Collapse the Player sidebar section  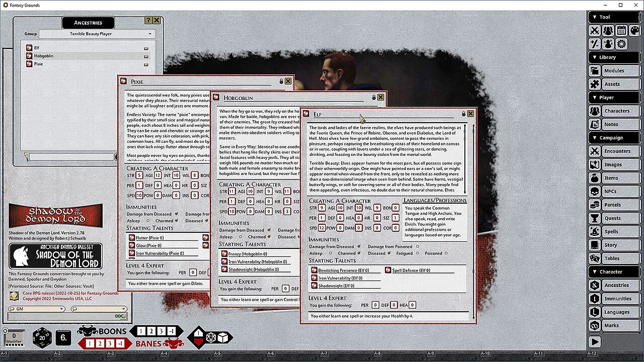(614, 98)
